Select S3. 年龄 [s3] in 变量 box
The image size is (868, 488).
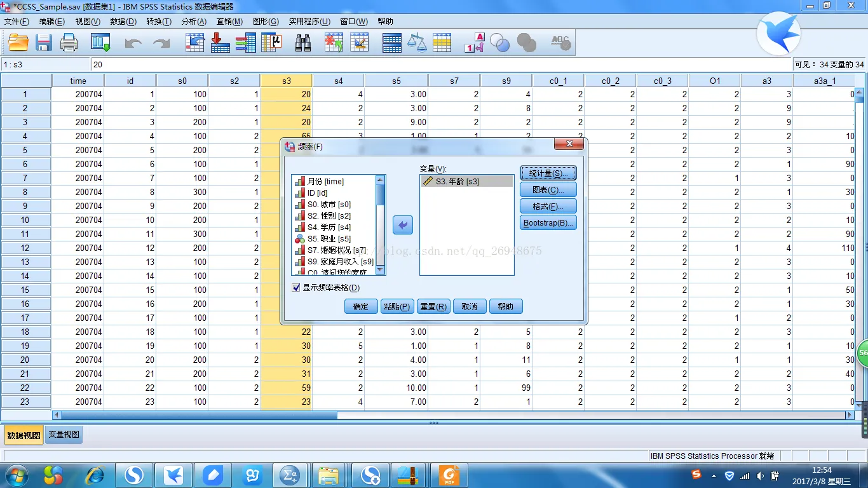(x=466, y=181)
